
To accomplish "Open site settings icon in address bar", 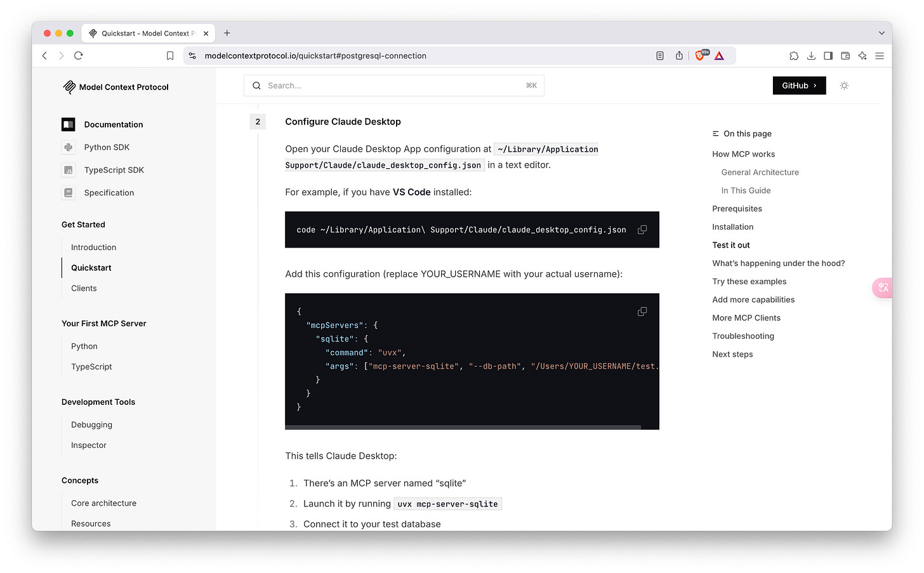I will pos(193,56).
